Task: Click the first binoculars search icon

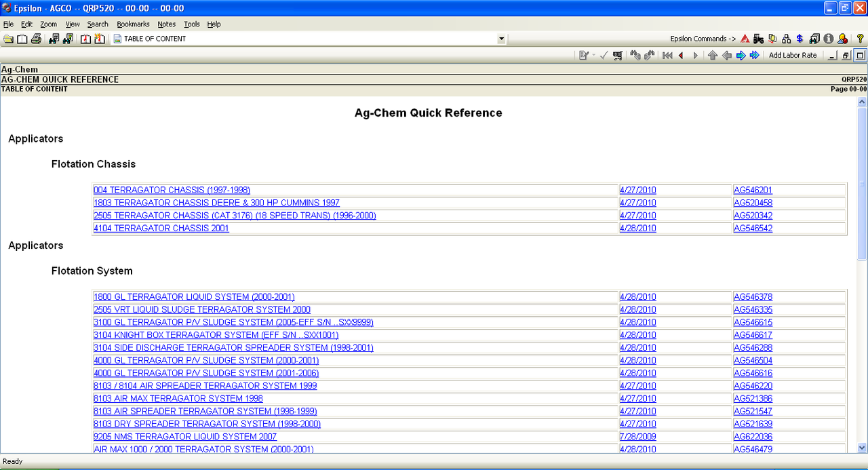Action: (54, 39)
